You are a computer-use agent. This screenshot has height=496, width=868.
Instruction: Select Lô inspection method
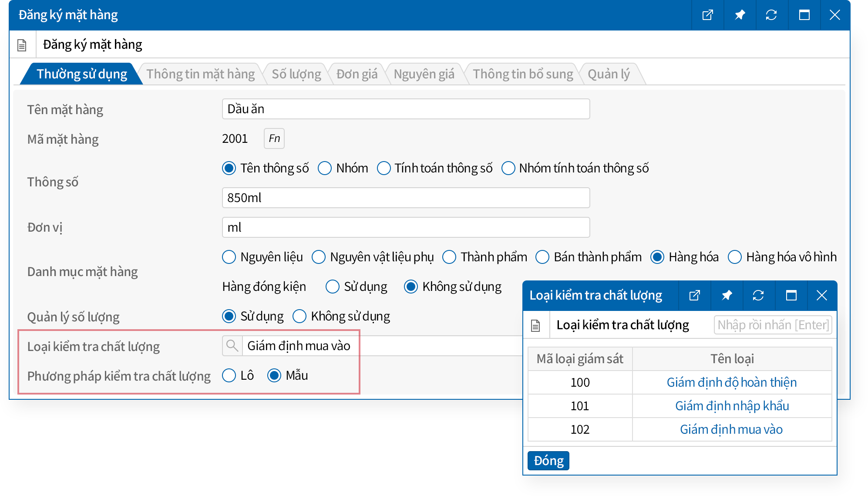point(229,375)
